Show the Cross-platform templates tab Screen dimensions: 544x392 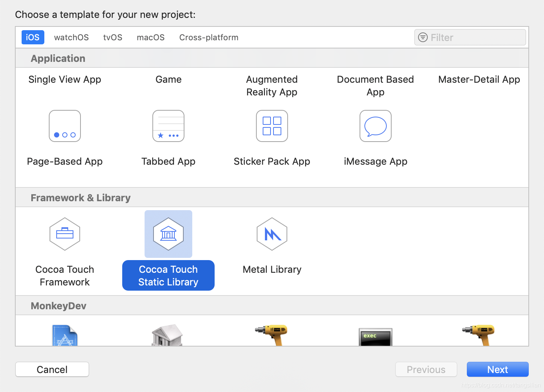(x=209, y=37)
